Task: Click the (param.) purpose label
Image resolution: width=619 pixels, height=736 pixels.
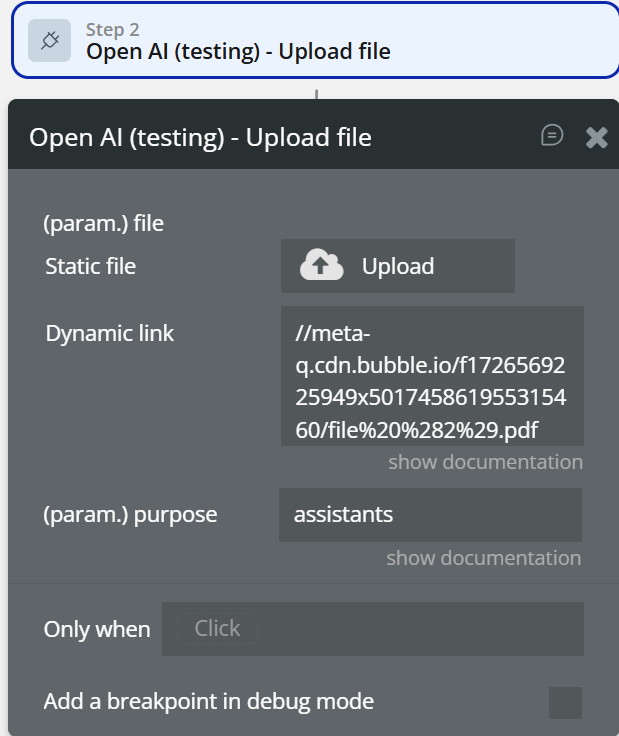Action: tap(130, 515)
